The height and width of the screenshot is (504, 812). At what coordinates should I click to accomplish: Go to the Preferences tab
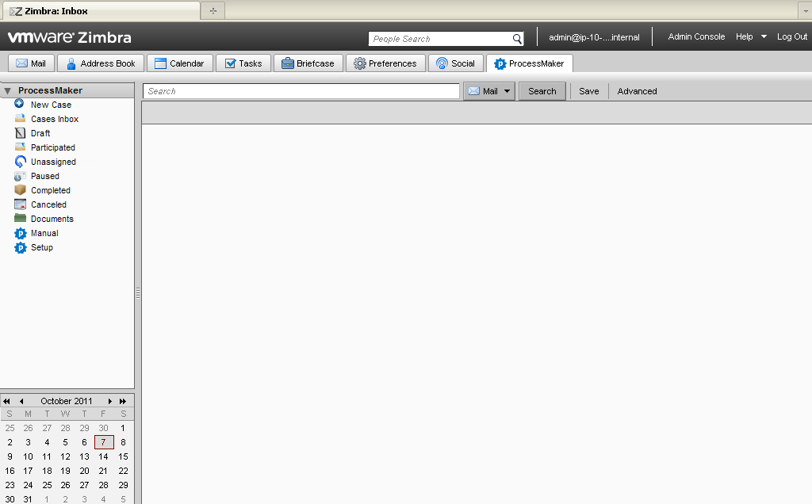point(385,63)
